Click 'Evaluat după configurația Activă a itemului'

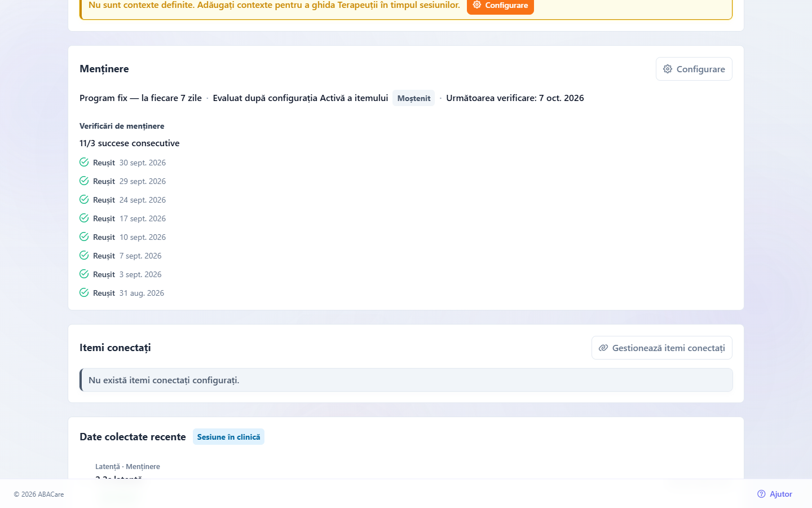pos(301,98)
